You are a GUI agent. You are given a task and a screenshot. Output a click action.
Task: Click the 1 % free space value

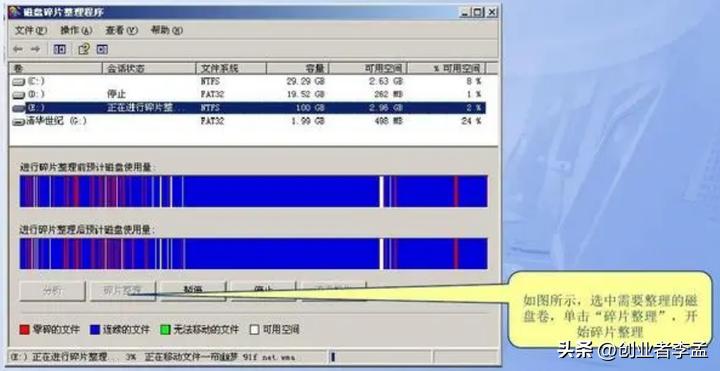coord(474,95)
